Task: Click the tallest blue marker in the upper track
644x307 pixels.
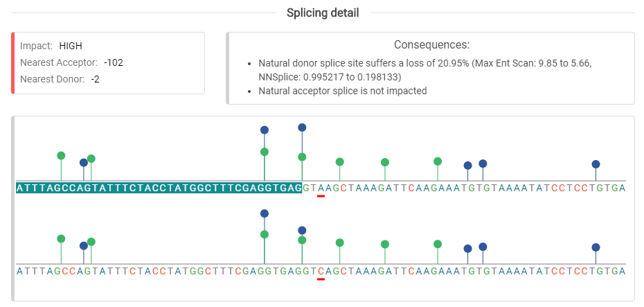Action: click(302, 128)
